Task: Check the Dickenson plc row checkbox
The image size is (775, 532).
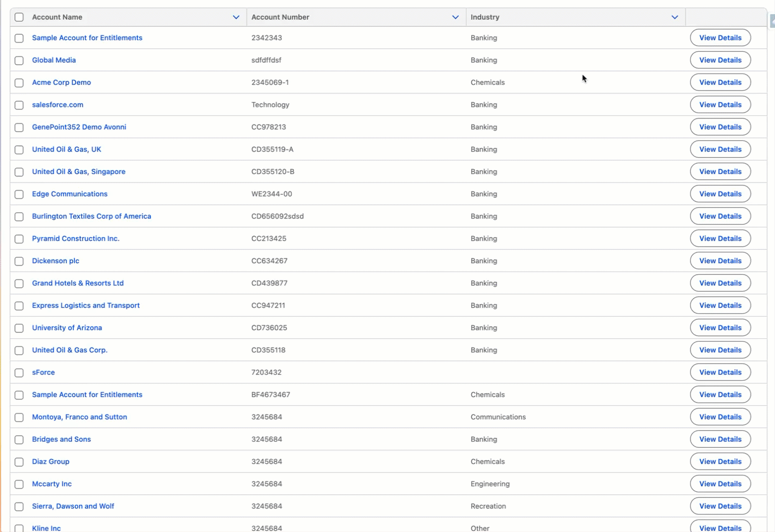Action: [19, 261]
